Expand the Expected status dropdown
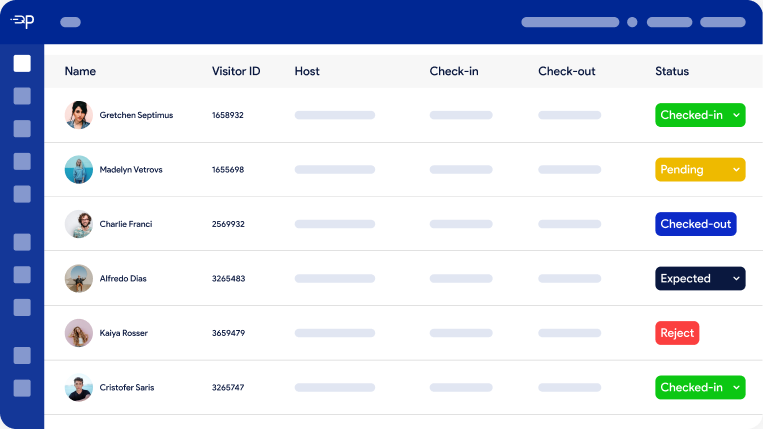The height and width of the screenshot is (429, 763). click(700, 279)
